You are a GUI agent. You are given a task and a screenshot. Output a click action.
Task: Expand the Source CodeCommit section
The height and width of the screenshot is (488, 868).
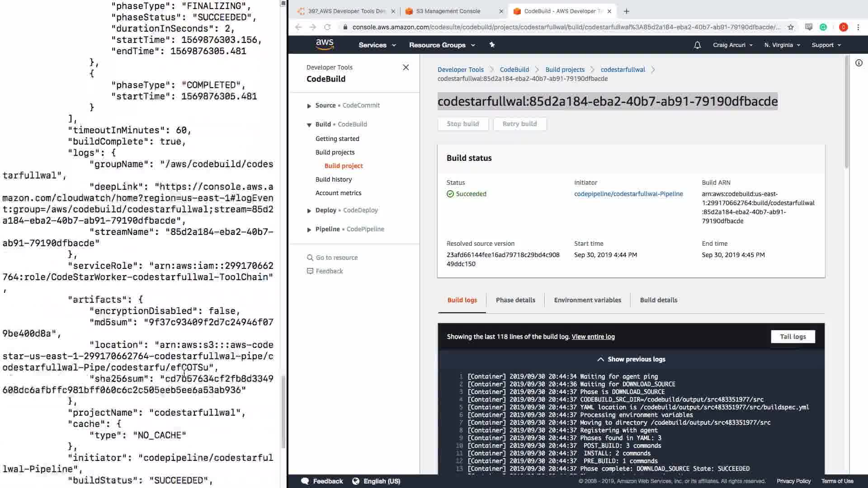309,106
